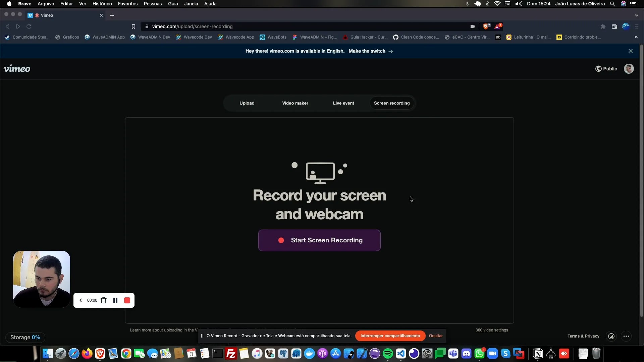Open 360 video settings link
The height and width of the screenshot is (362, 644).
coord(492,330)
